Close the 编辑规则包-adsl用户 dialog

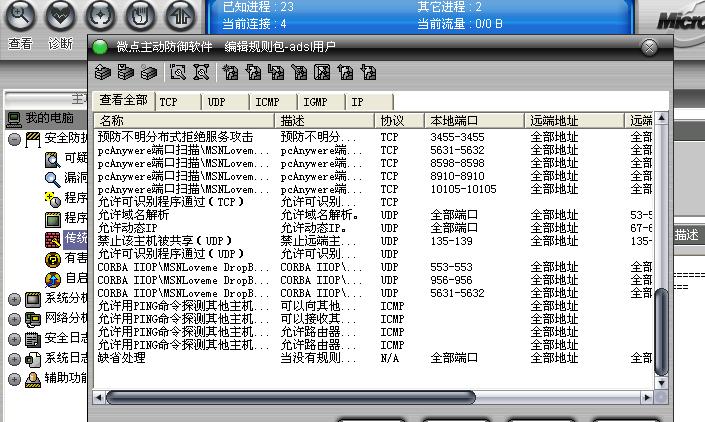point(649,47)
